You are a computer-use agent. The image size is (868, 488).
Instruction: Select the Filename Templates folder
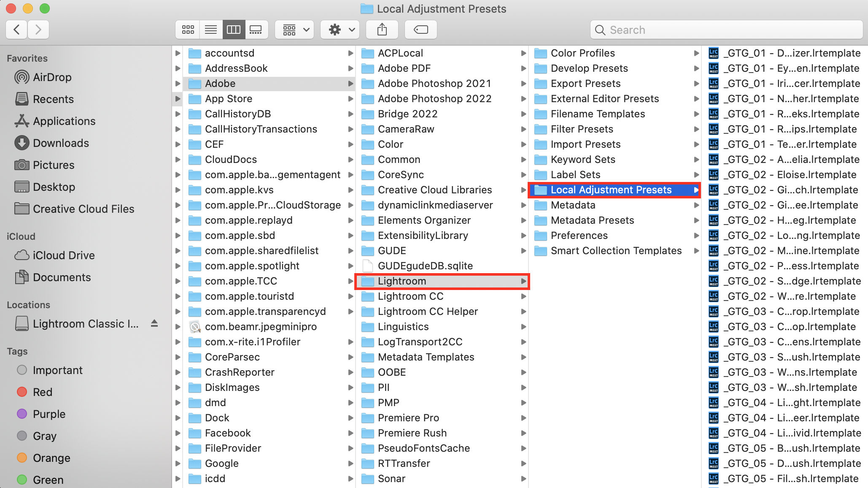coord(615,114)
